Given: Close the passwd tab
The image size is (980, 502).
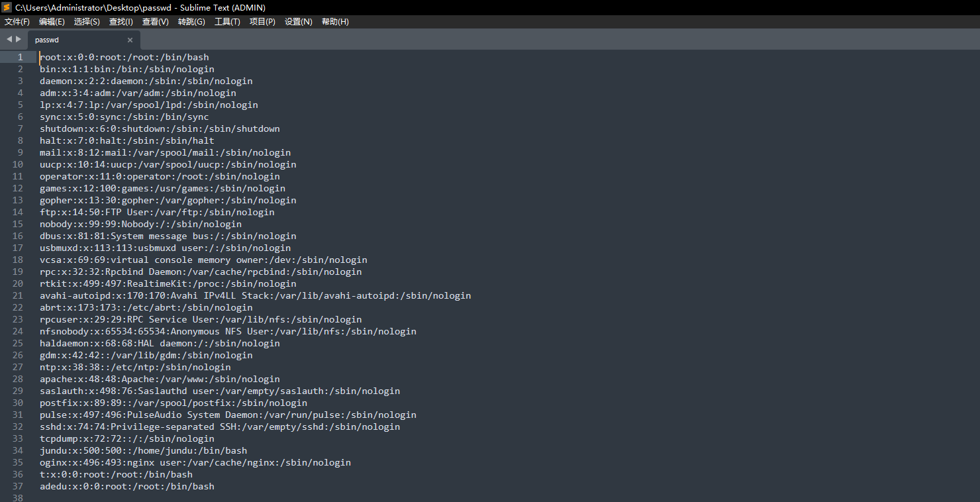Looking at the screenshot, I should point(130,40).
